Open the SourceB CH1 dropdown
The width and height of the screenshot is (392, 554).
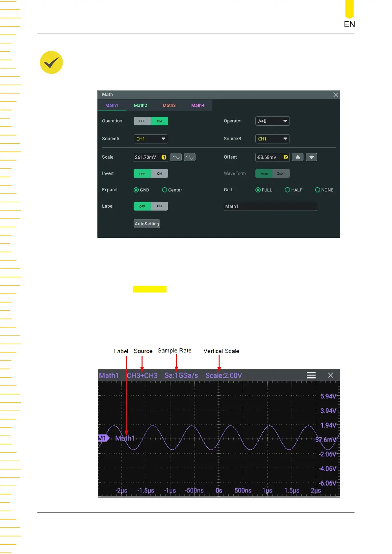point(273,139)
